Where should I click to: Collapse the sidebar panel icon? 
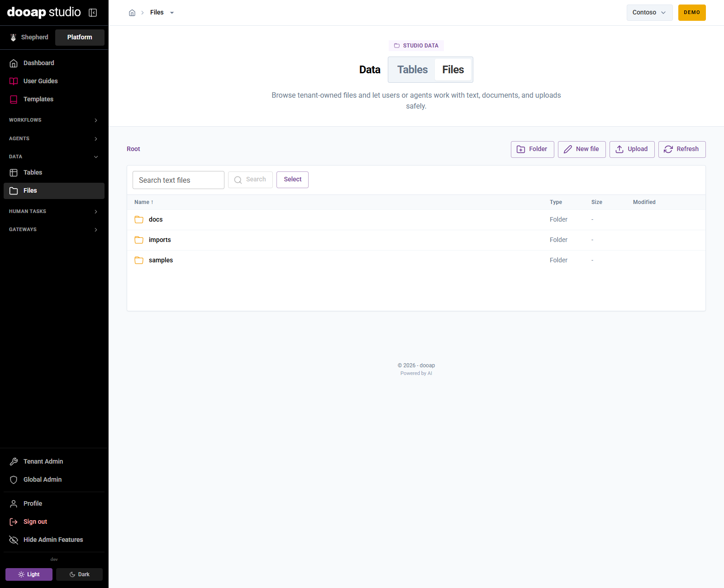pyautogui.click(x=93, y=13)
